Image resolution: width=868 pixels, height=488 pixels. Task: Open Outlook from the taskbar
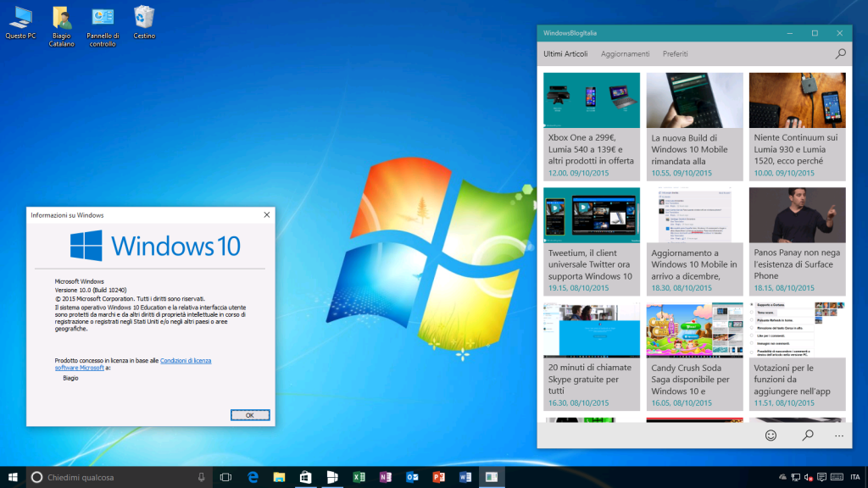tap(412, 477)
